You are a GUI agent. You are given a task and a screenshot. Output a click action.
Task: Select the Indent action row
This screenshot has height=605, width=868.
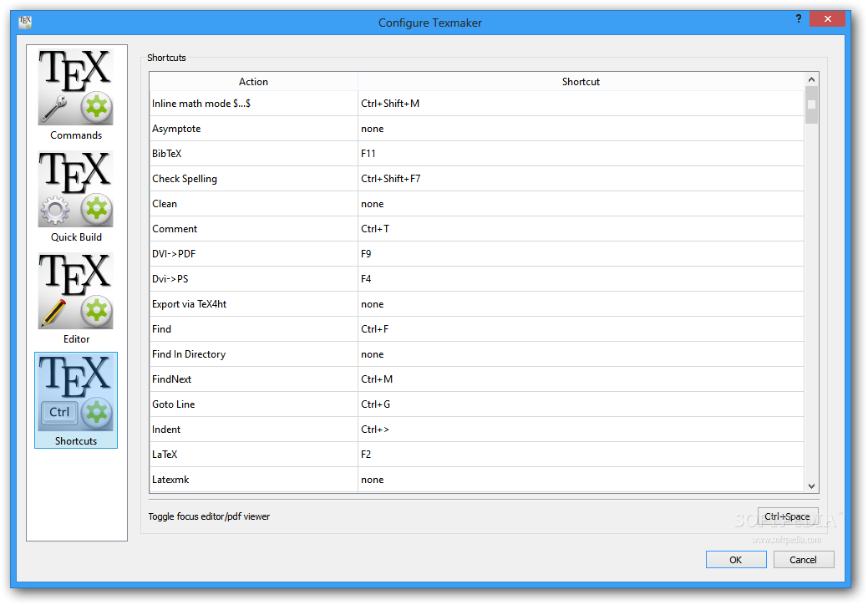(253, 429)
